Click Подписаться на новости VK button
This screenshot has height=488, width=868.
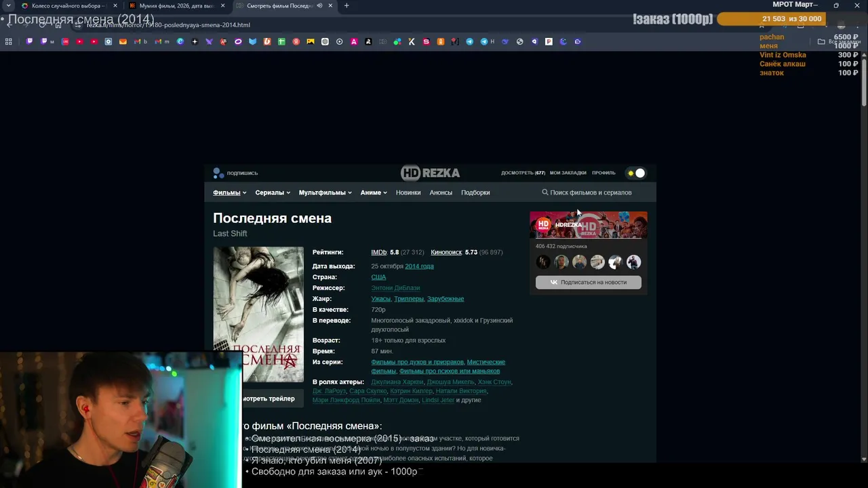(588, 282)
